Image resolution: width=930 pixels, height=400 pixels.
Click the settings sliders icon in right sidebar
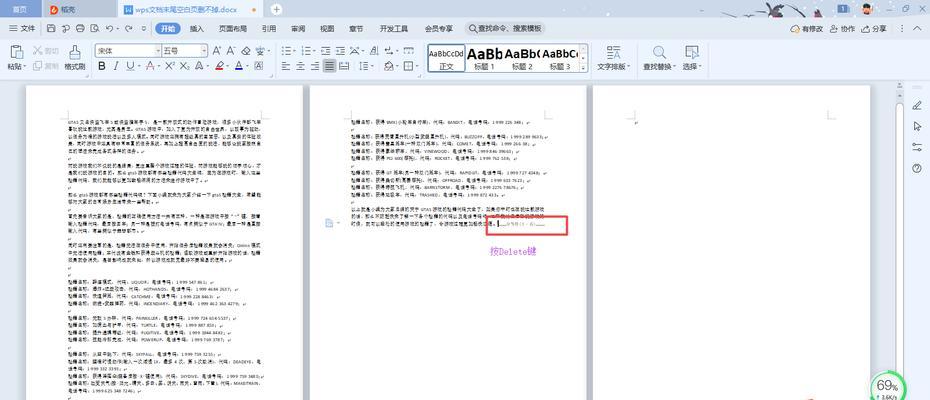click(x=917, y=147)
